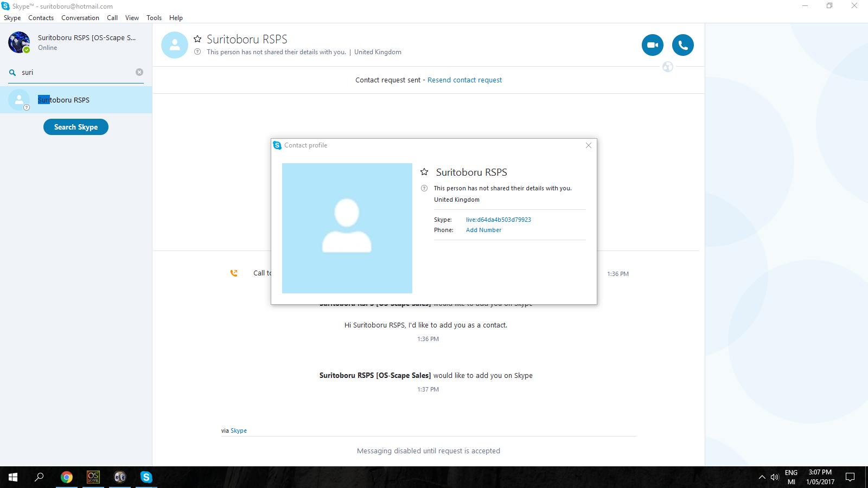Open the Windows Start menu
The image size is (868, 488).
[13, 477]
